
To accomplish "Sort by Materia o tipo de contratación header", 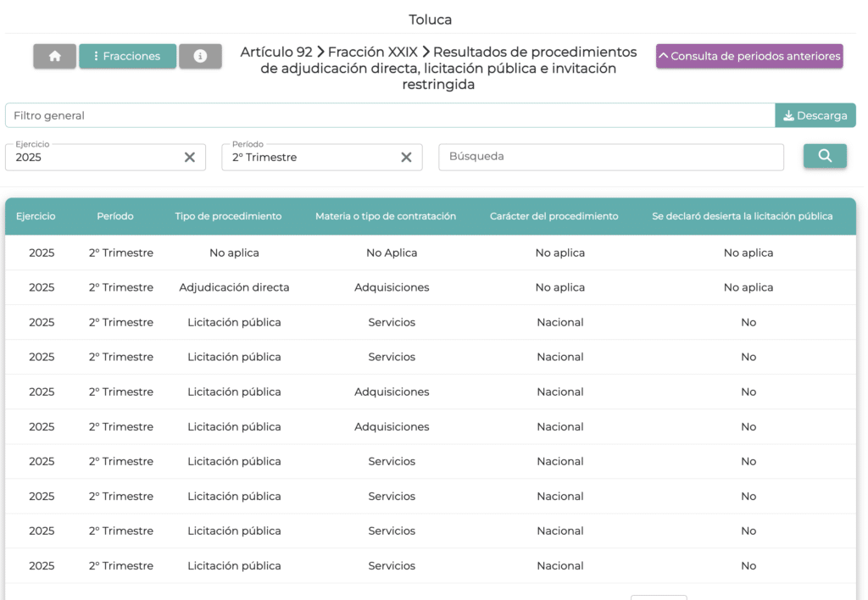I will coord(386,216).
